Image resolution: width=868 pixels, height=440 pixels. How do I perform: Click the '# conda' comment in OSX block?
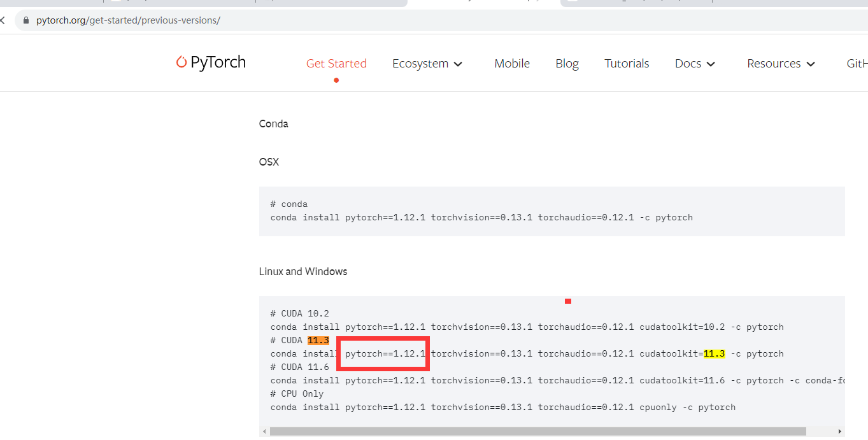coord(289,204)
